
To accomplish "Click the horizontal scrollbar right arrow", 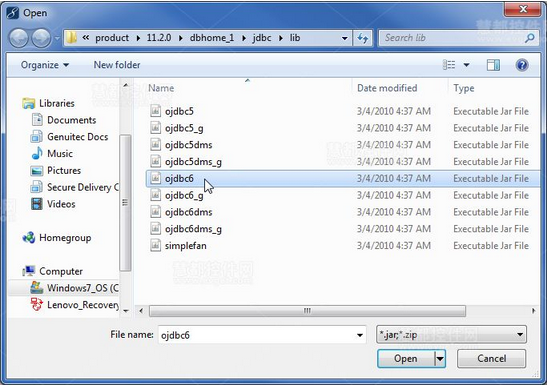I will (533, 311).
